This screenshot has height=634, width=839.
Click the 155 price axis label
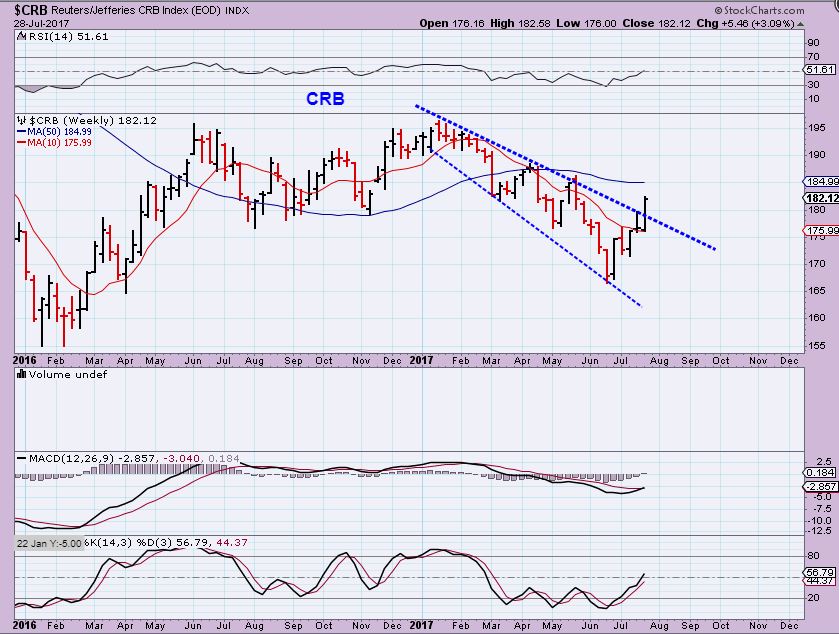[x=817, y=346]
